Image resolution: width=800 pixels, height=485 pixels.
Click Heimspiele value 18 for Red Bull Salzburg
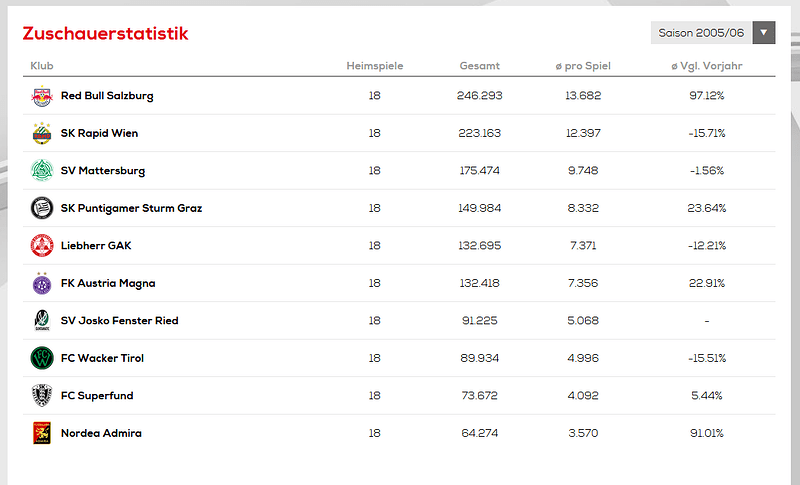pos(374,96)
